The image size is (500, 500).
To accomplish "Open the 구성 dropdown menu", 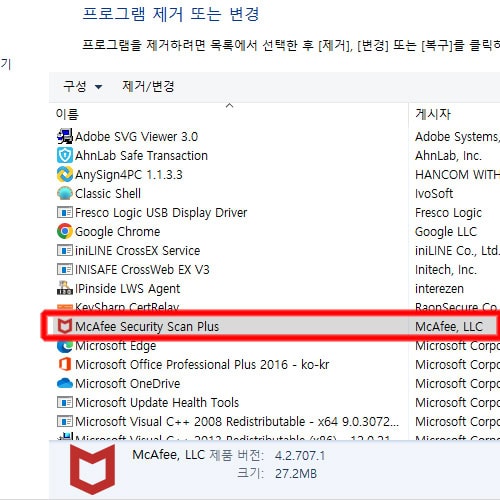I will pos(83,87).
